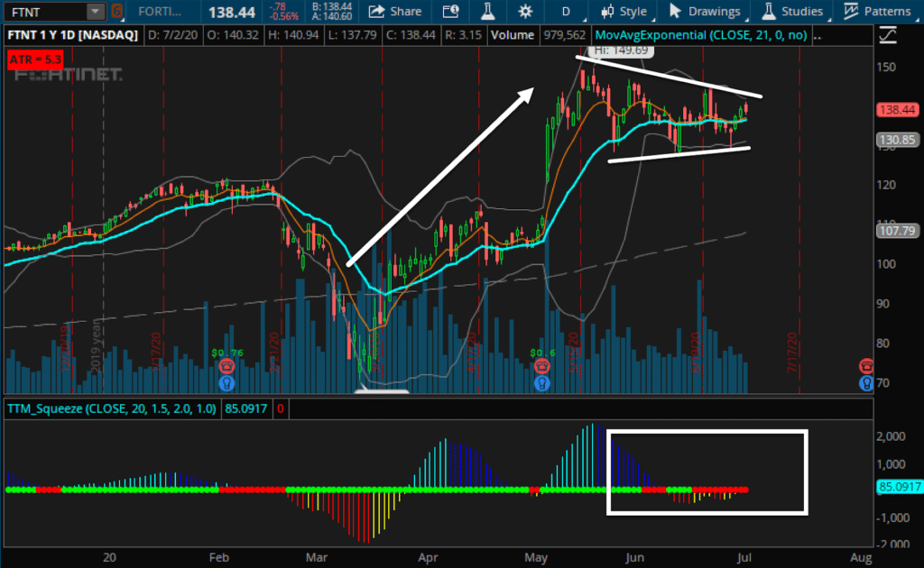Click the $0.76 earnings label
Screen dimensions: 924x568
(227, 353)
